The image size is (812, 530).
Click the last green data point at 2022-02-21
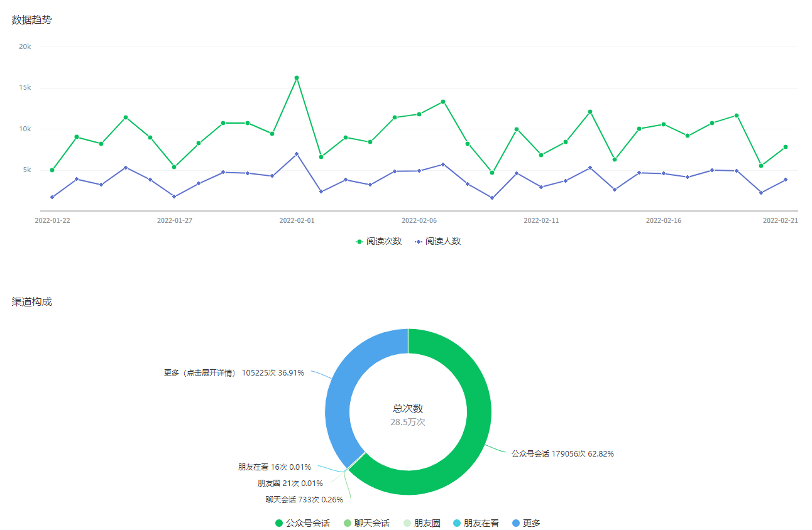[x=786, y=147]
